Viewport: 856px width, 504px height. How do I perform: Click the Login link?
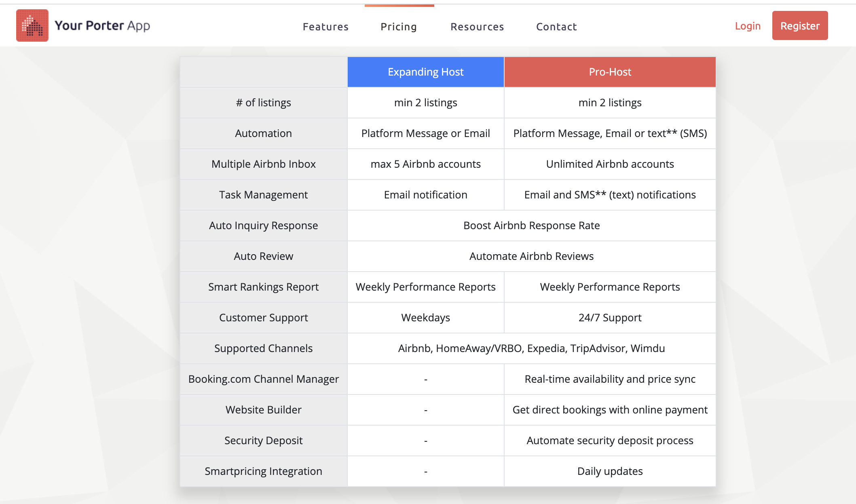(x=748, y=26)
